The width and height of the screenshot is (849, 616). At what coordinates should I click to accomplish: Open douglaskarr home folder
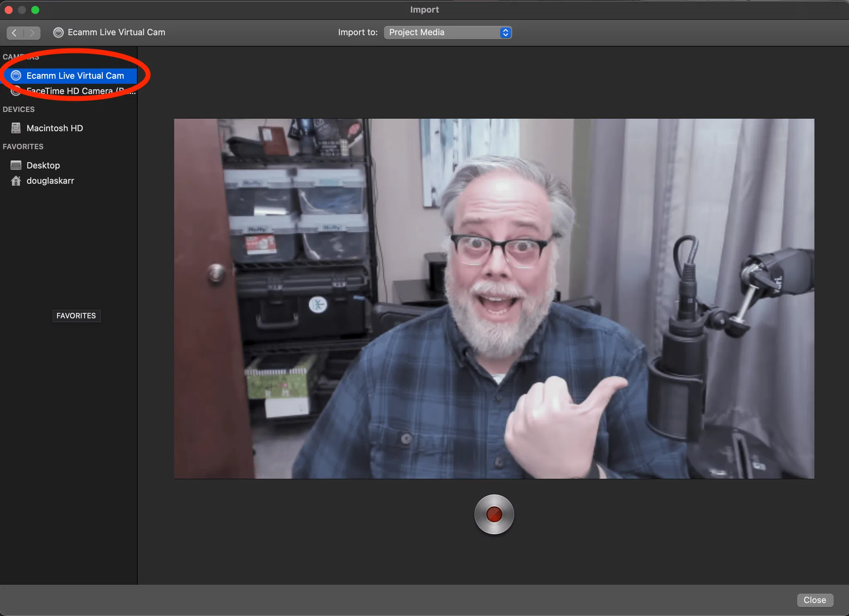click(x=50, y=181)
